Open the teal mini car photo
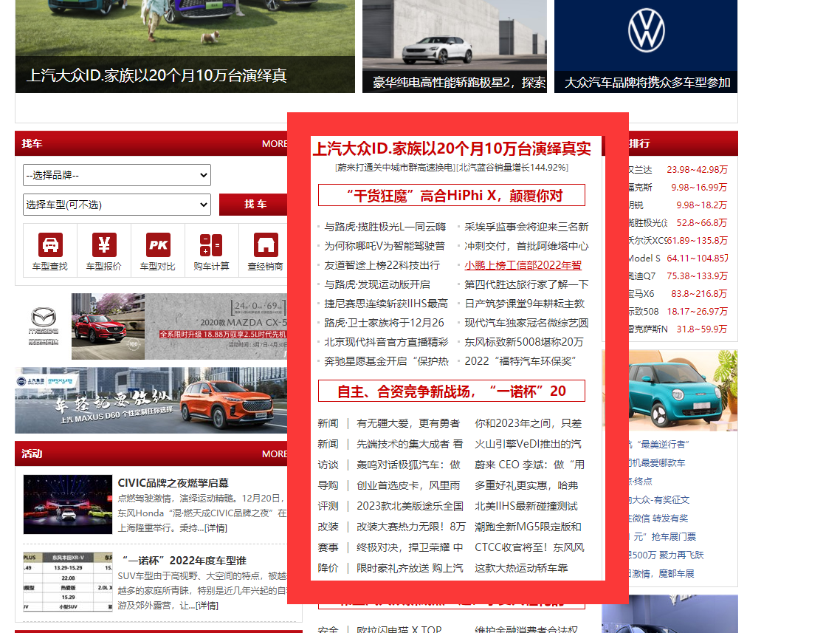Viewport: 840px width, 633px height. [683, 390]
